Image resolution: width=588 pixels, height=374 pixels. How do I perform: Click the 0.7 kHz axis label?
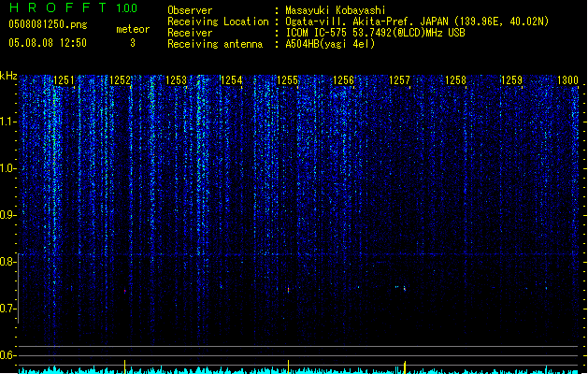coord(7,309)
